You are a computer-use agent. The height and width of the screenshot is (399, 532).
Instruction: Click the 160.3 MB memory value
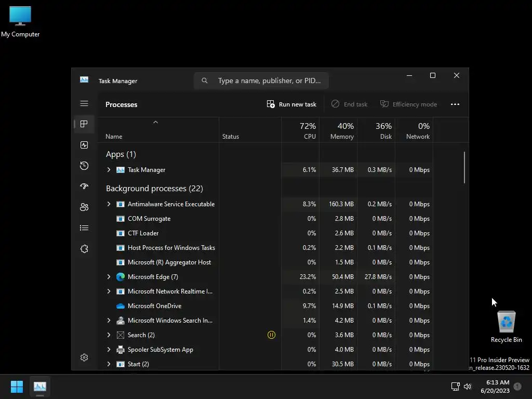[x=341, y=204]
